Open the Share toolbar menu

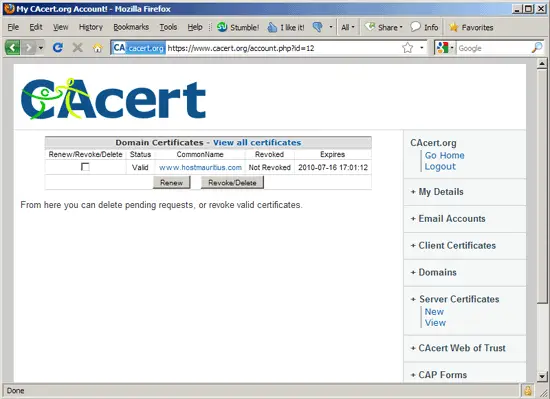click(x=383, y=27)
